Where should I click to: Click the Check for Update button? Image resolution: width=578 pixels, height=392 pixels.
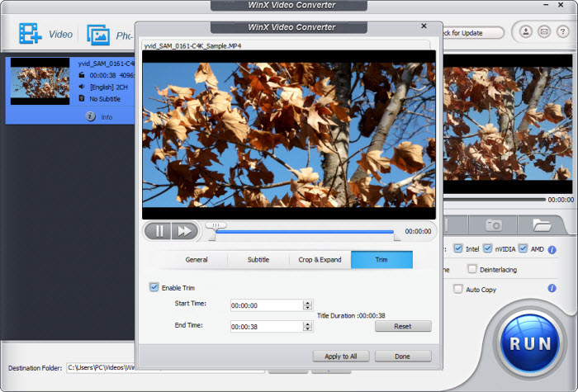[473, 33]
